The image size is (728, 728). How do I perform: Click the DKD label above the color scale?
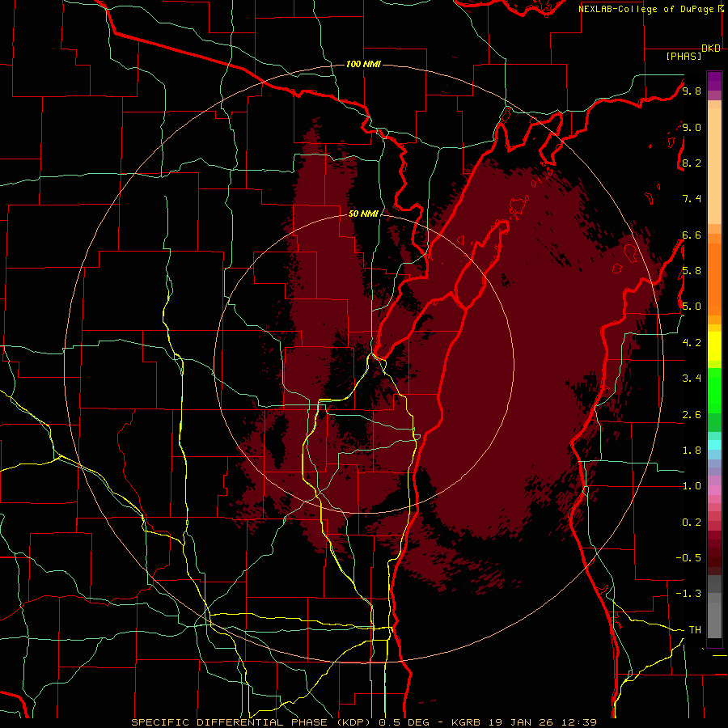click(711, 49)
